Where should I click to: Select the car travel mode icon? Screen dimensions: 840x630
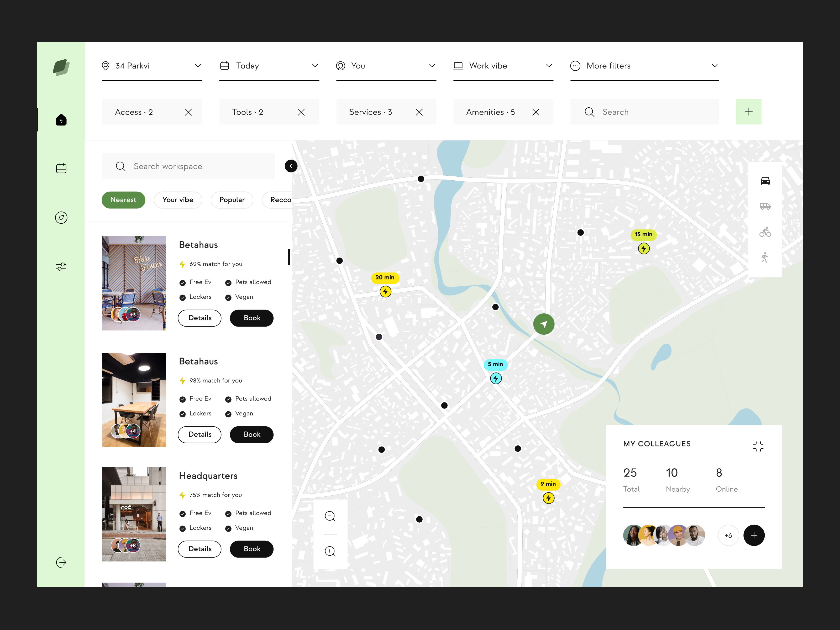(764, 181)
